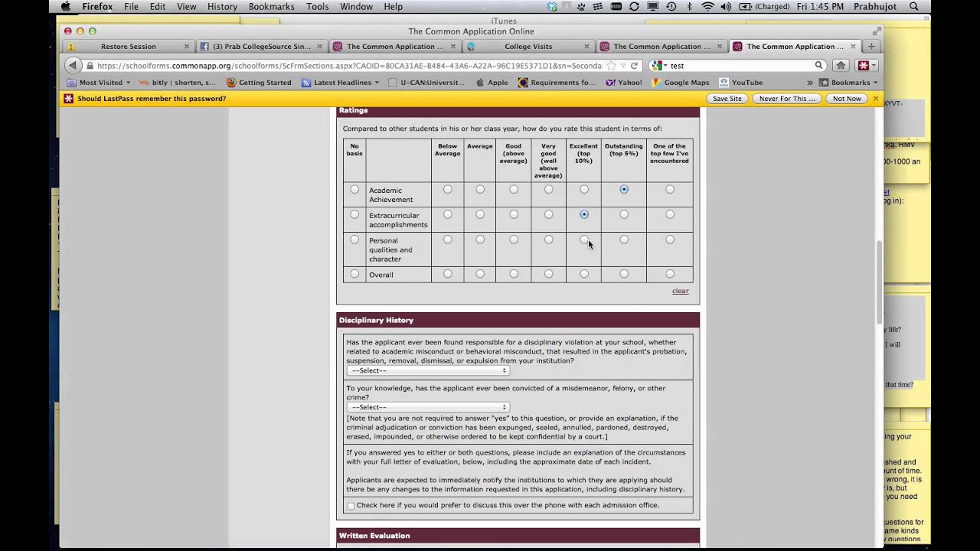Open Wi-Fi status menu

707,7
